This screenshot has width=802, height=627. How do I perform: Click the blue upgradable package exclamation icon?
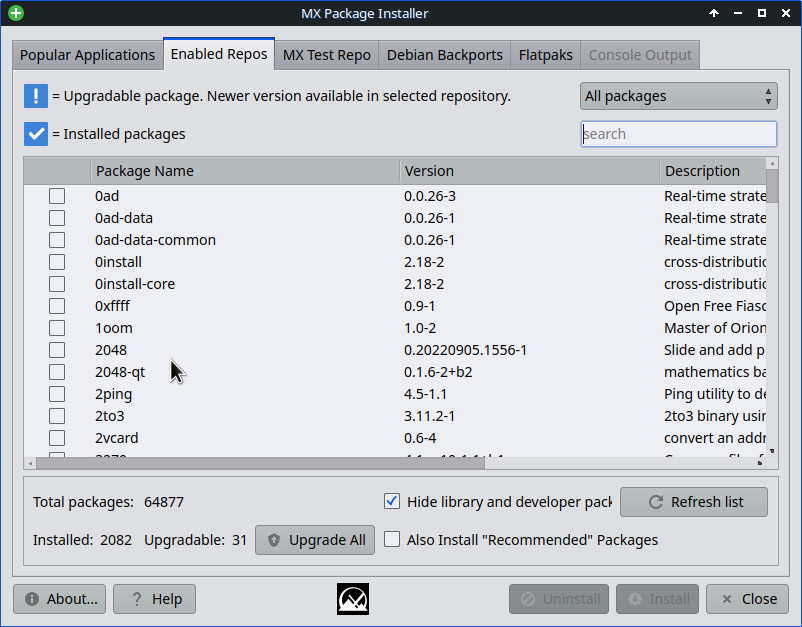point(36,96)
